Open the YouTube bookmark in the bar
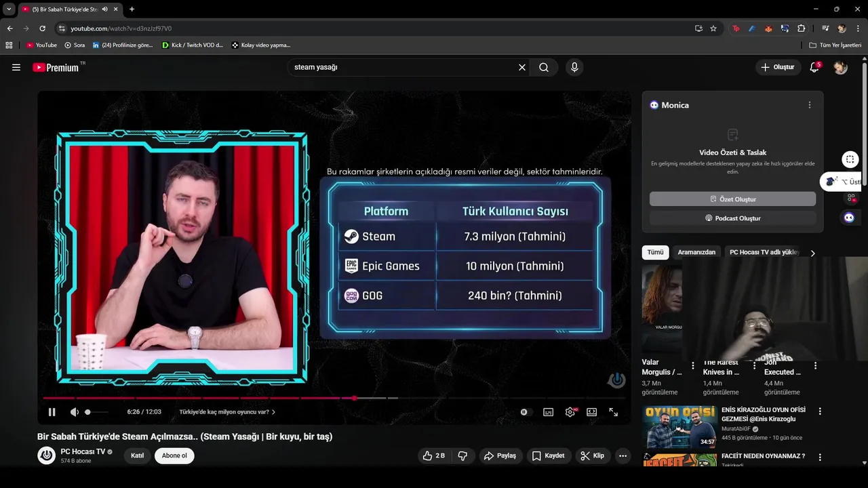This screenshot has width=868, height=488. click(41, 45)
